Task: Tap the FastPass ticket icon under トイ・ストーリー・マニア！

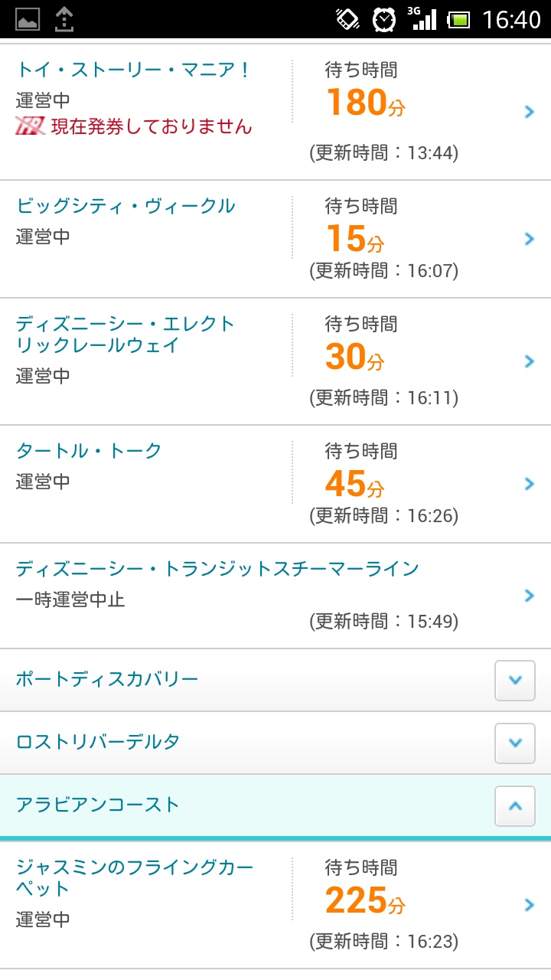Action: [31, 126]
